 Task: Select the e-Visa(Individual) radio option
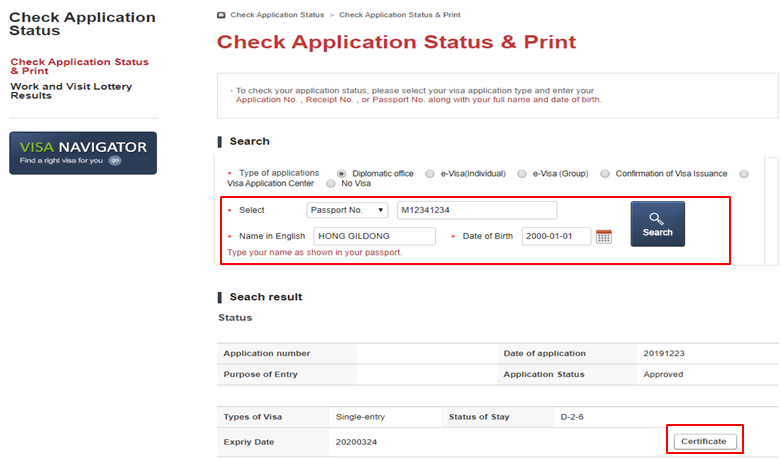pos(430,174)
